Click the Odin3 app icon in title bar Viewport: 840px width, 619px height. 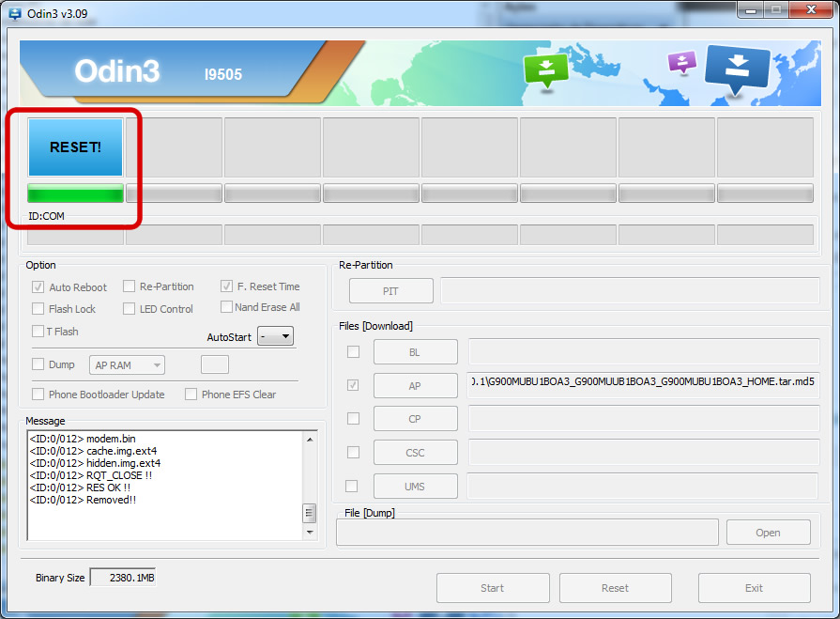(15, 13)
